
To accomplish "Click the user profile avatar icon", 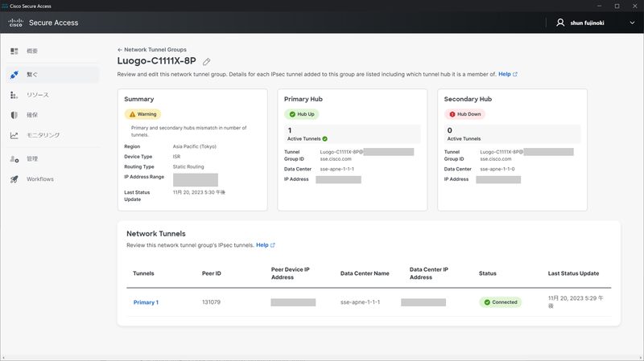I will [560, 23].
